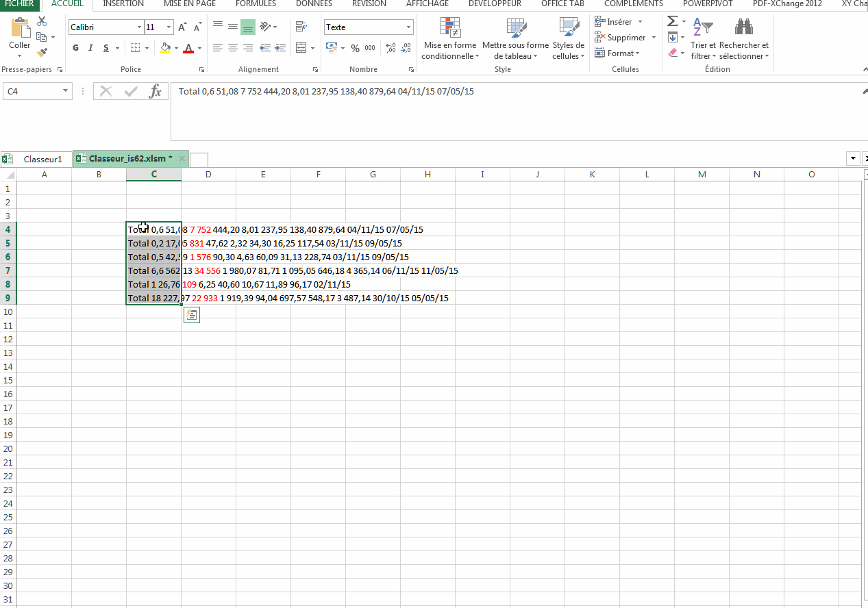Click the Copy icon
Screen dimensions: 868x608
pos(42,37)
